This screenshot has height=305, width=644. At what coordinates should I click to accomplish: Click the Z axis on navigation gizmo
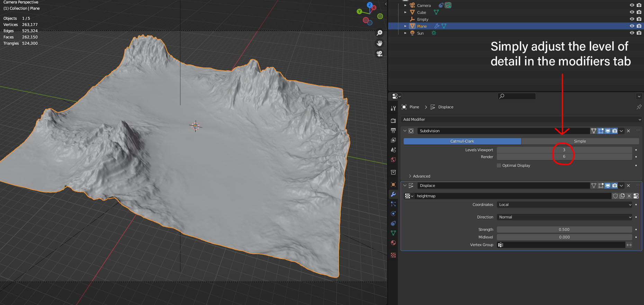click(x=369, y=5)
